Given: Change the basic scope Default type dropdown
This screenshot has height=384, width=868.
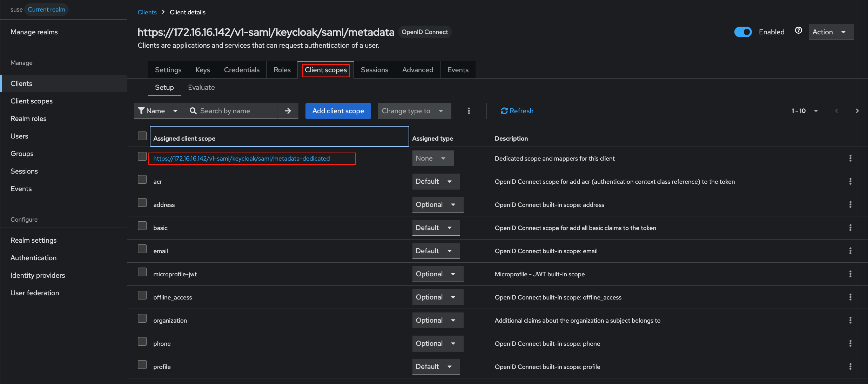Looking at the screenshot, I should click(436, 228).
